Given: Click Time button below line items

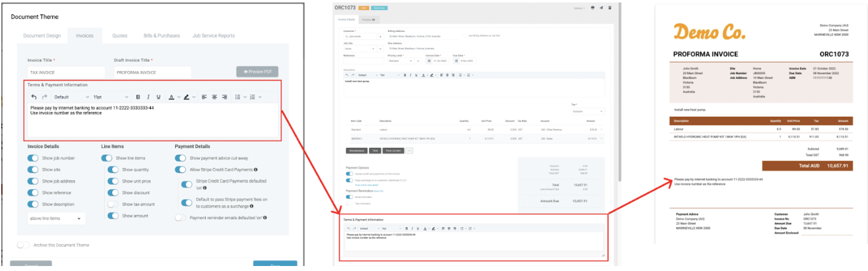Looking at the screenshot, I should (x=375, y=150).
